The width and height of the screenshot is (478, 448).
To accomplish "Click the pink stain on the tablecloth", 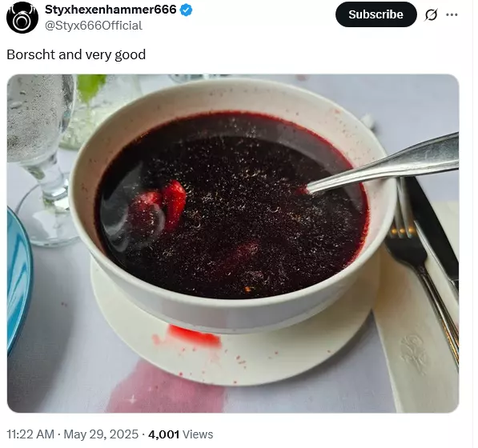I will coord(167,388).
